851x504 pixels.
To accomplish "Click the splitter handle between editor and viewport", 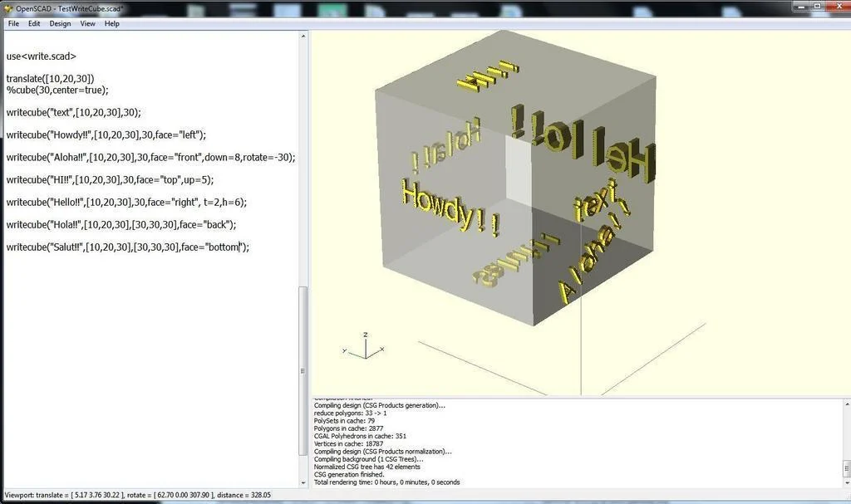I will 309,259.
